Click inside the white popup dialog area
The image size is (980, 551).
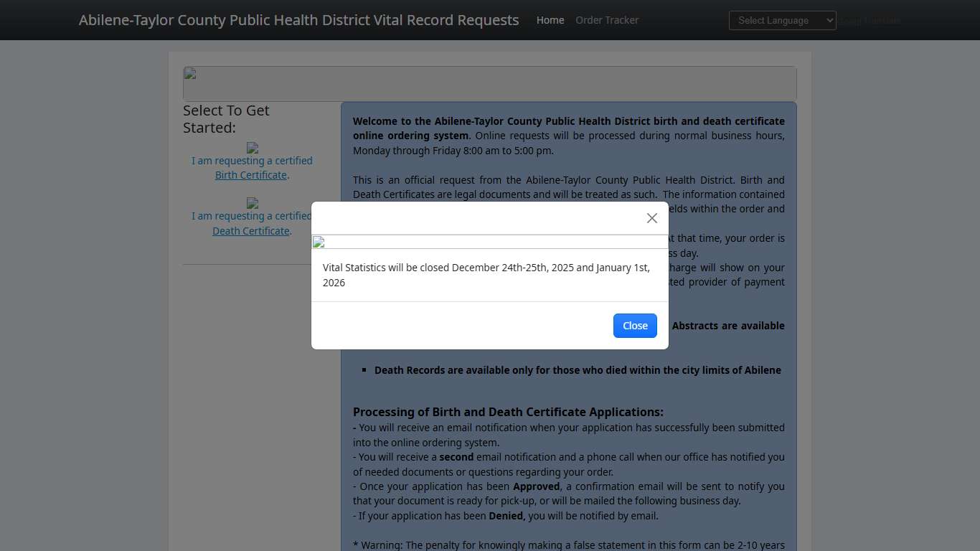490,301
